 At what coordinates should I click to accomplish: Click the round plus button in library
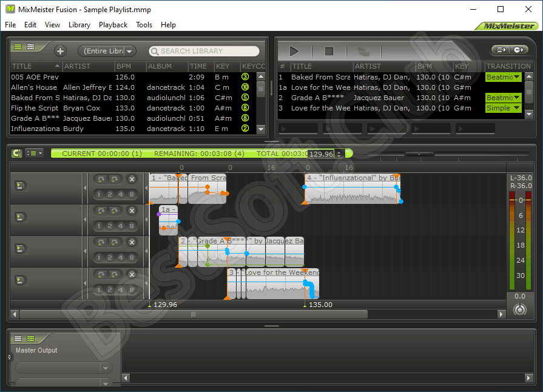60,51
